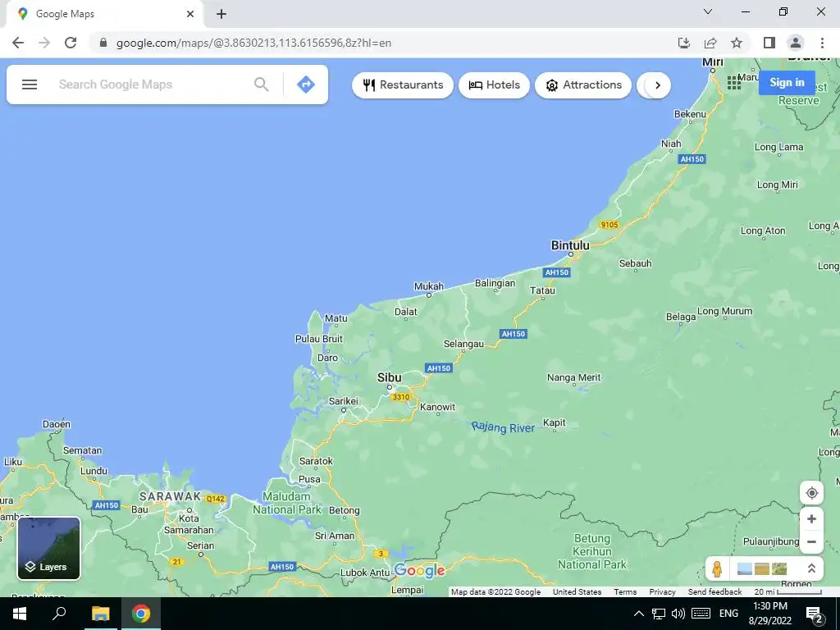Toggle the 20 mi map scale units

(x=787, y=592)
